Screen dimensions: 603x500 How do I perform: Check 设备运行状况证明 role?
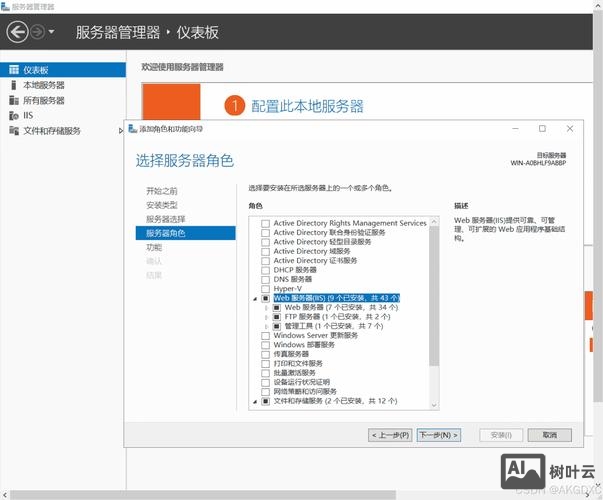point(265,382)
